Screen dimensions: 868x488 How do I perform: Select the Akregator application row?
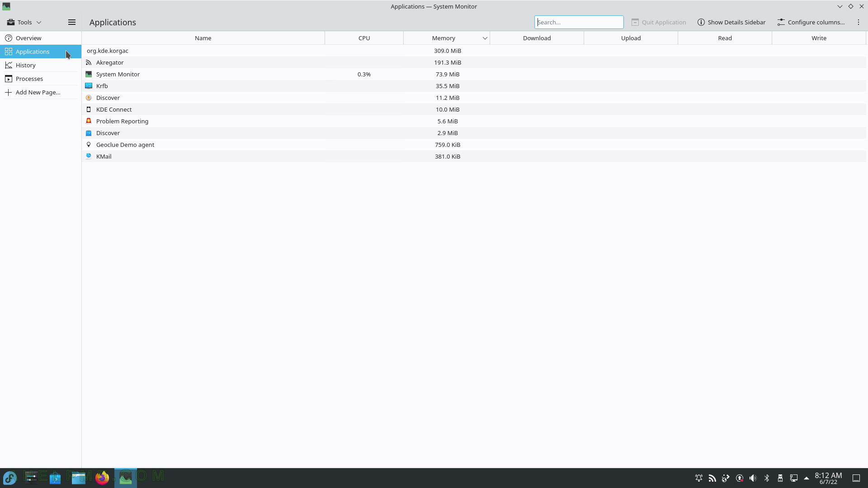(474, 62)
